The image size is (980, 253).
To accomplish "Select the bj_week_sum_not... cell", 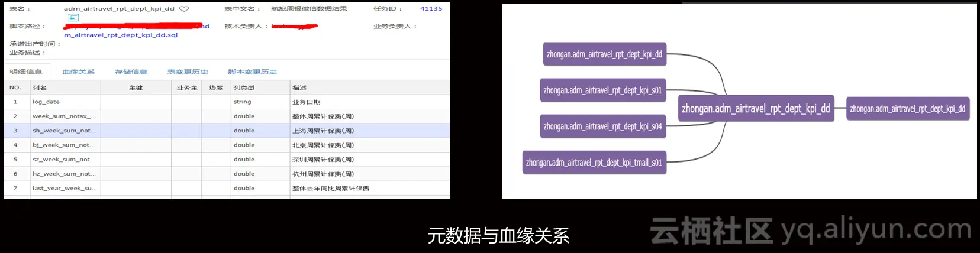I will (66, 145).
